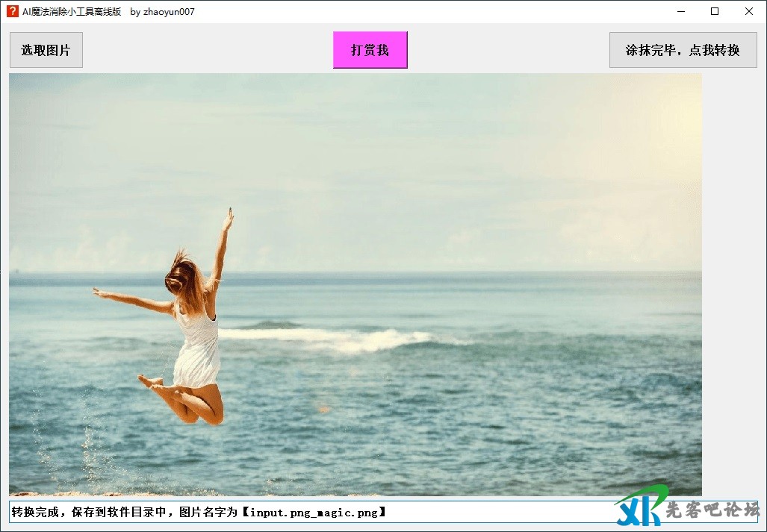
Task: Minimize the AI魔法消除小工具 window
Action: tap(681, 11)
